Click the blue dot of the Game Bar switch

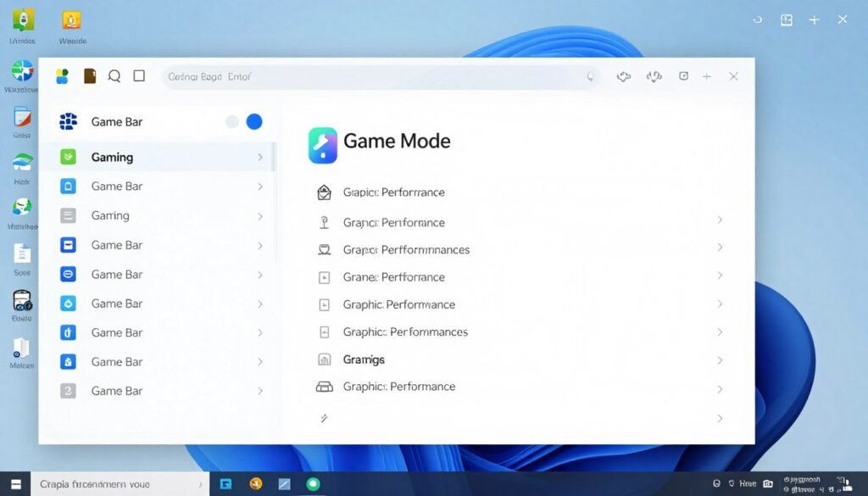coord(254,122)
